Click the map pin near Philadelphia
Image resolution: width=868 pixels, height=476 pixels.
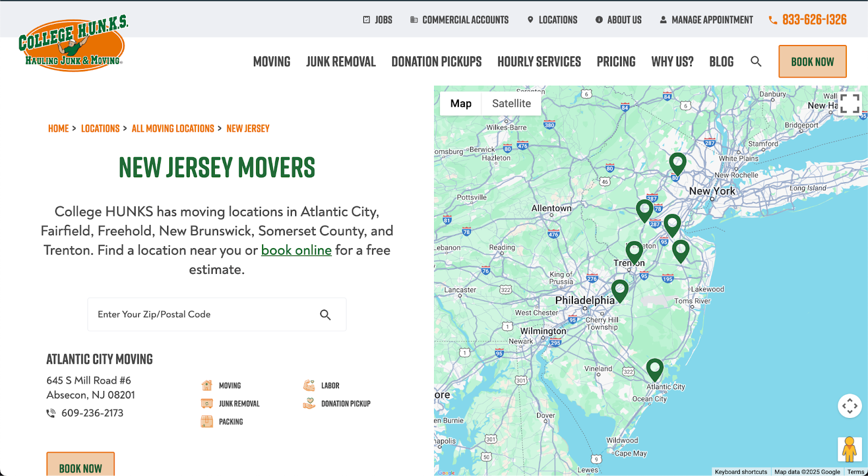(620, 291)
